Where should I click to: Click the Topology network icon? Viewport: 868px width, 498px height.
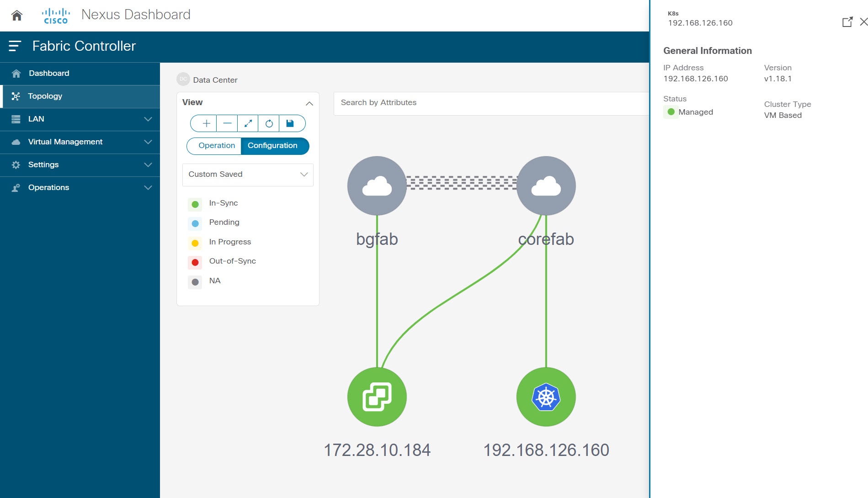pos(16,96)
